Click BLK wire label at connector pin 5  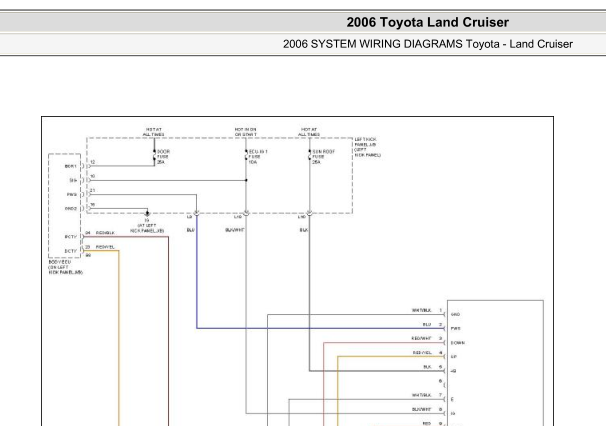tap(427, 367)
